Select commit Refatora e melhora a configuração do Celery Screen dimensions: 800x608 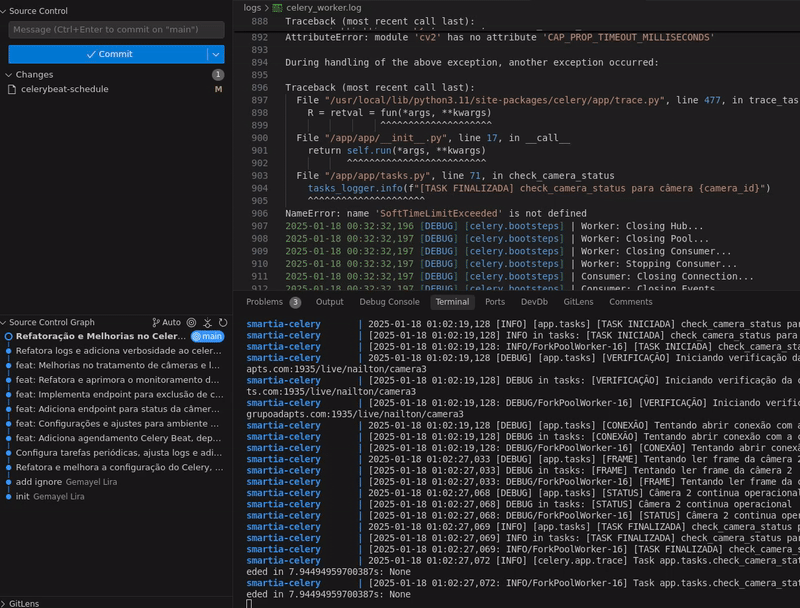pyautogui.click(x=119, y=467)
